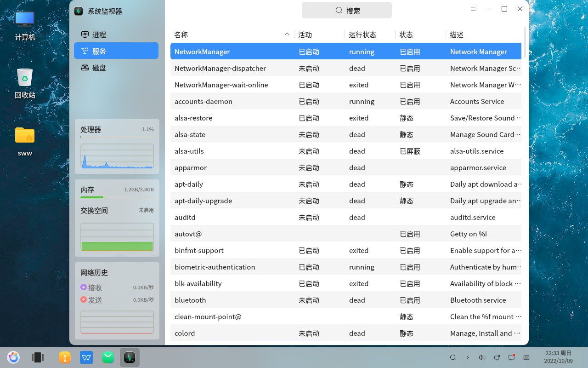Click the purple 接收 download arrow icon
The image size is (588, 368).
(84, 287)
